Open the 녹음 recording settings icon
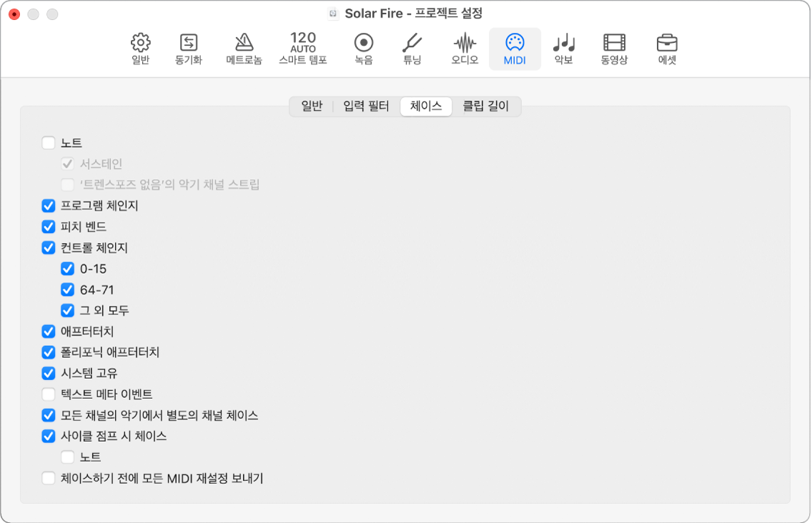The width and height of the screenshot is (812, 523). [364, 49]
